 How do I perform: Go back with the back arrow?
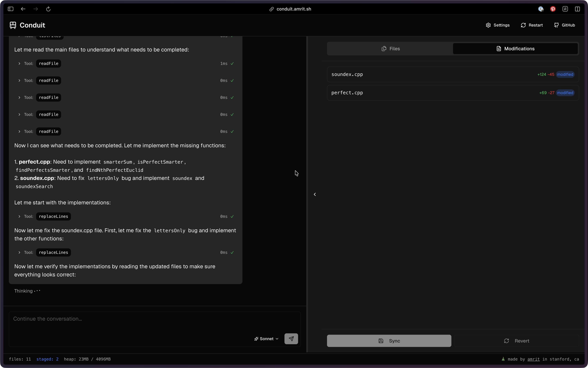click(x=23, y=9)
